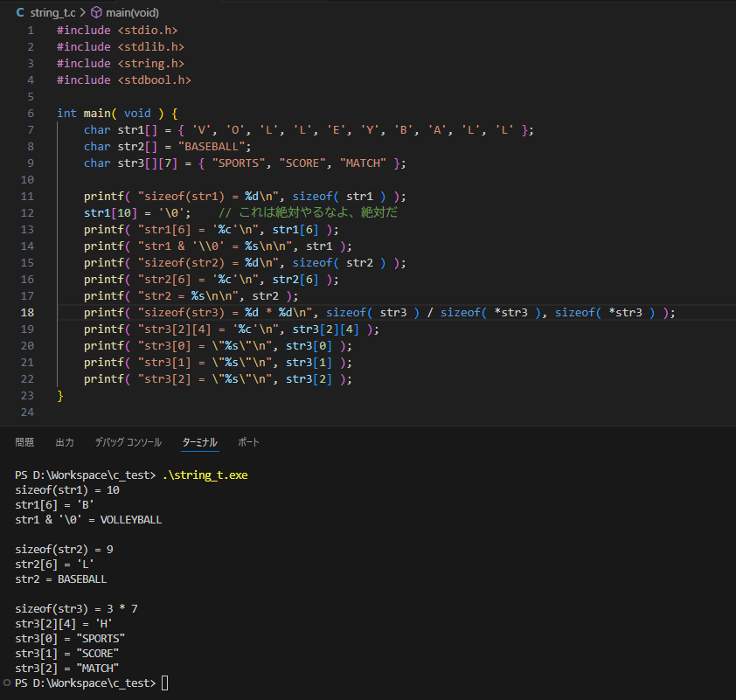The height and width of the screenshot is (700, 736).
Task: Click the main(void) symbol cube icon
Action: click(96, 12)
